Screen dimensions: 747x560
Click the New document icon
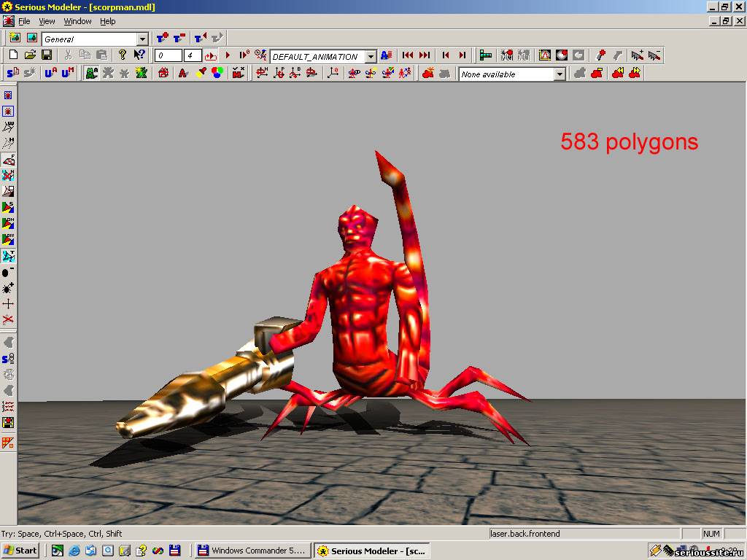coord(14,55)
